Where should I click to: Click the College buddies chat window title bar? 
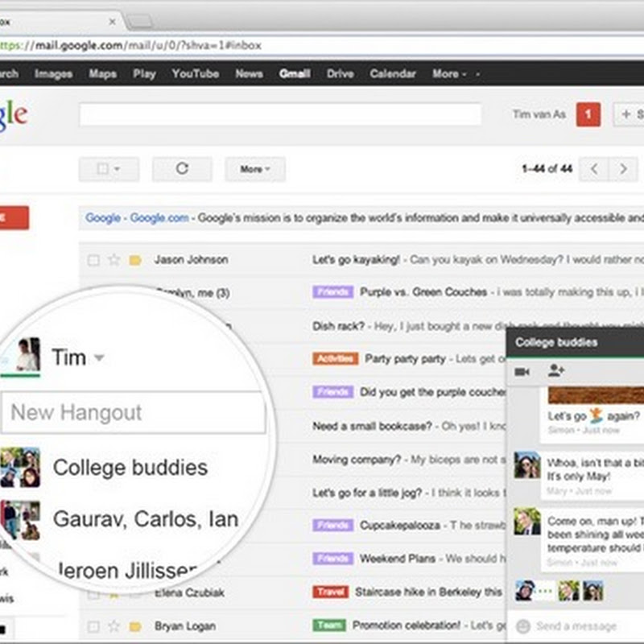575,342
